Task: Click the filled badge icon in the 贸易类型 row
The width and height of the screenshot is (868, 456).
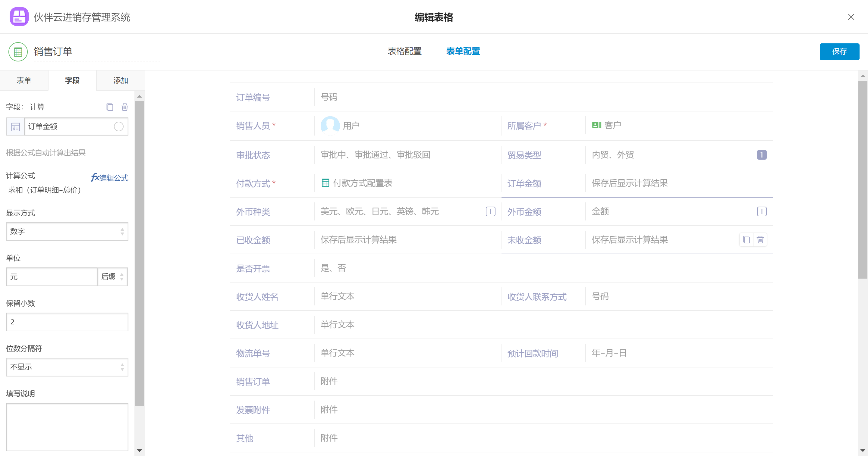Action: [762, 155]
